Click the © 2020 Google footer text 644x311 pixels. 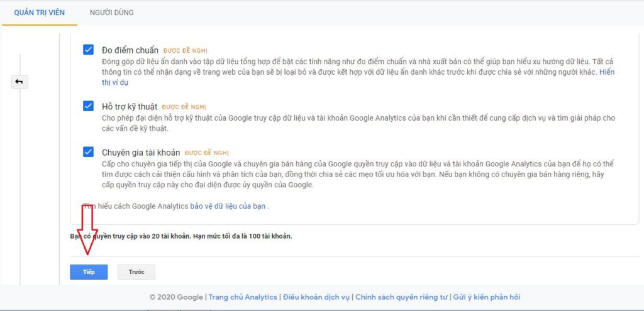[x=176, y=297]
